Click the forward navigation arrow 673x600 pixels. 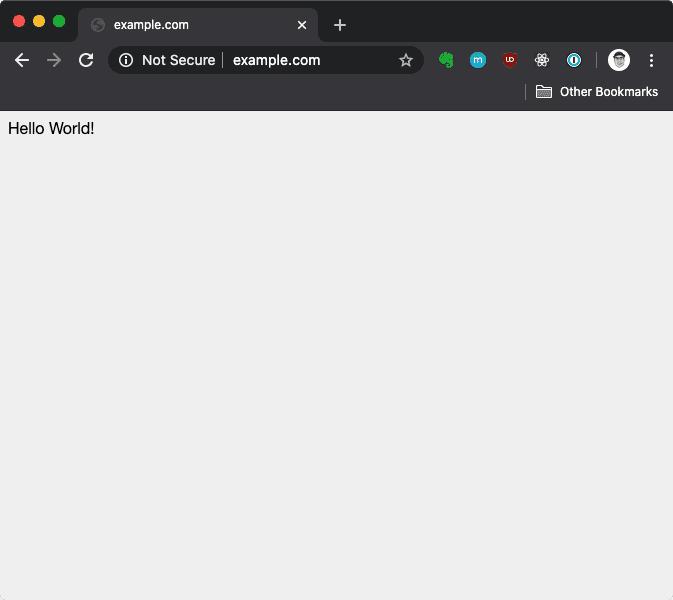[x=54, y=60]
